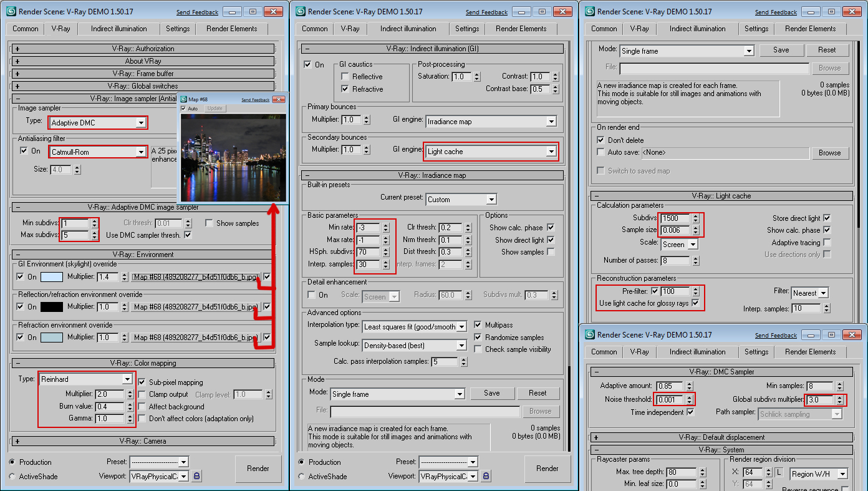
Task: Click Render button in left window
Action: coord(258,469)
